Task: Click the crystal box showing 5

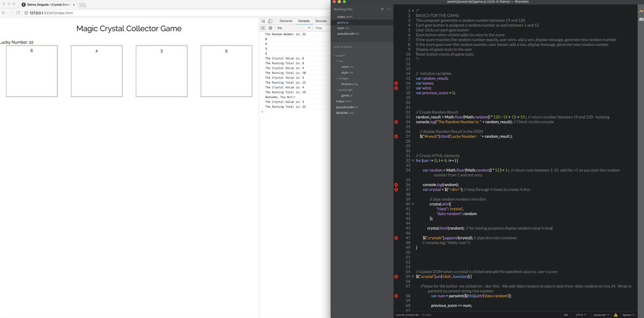Action: click(226, 71)
